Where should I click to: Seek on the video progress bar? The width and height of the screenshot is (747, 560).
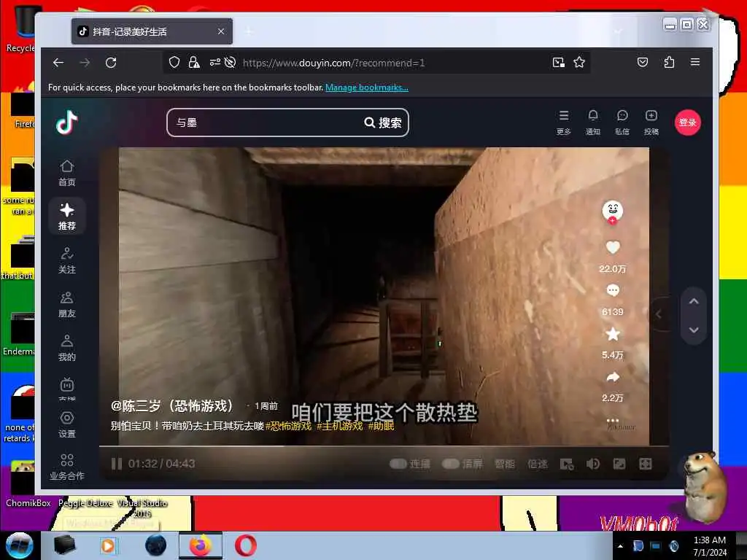384,446
